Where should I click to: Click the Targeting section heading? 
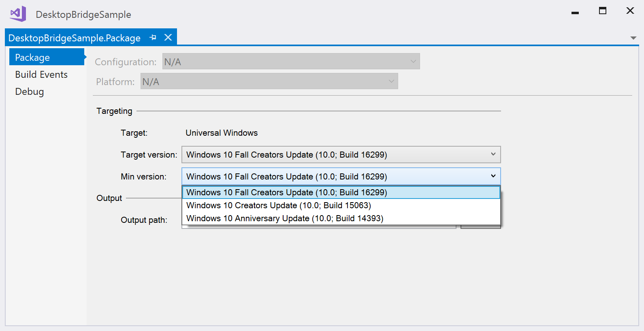click(114, 111)
